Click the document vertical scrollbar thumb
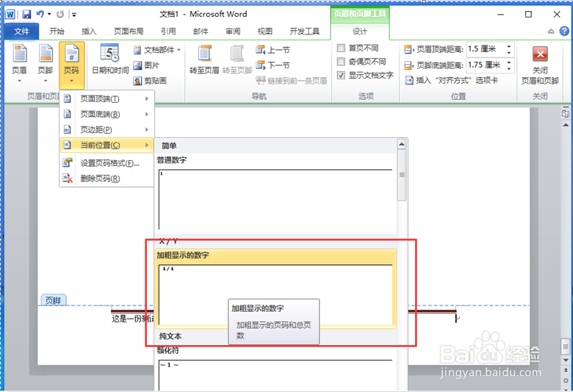The image size is (573, 392). tap(566, 346)
